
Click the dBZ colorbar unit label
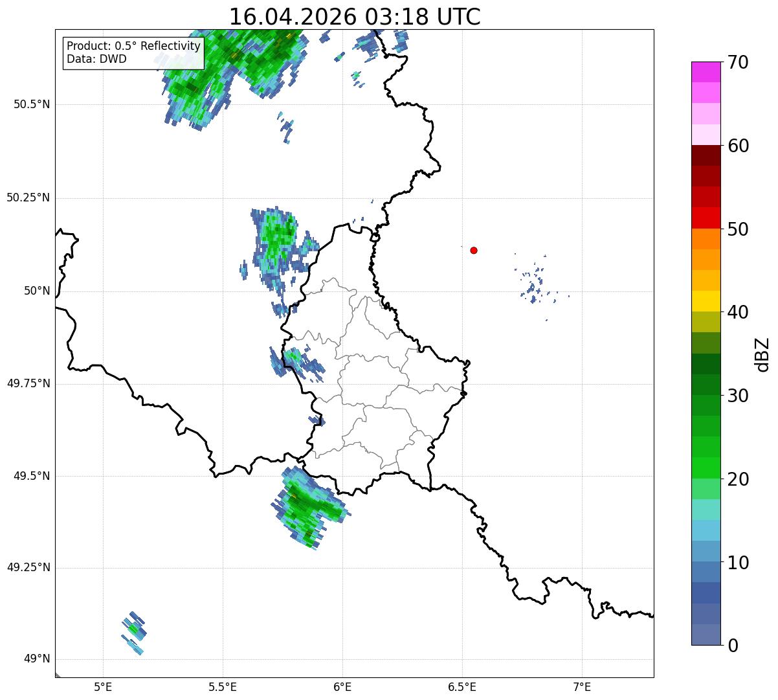(x=762, y=354)
